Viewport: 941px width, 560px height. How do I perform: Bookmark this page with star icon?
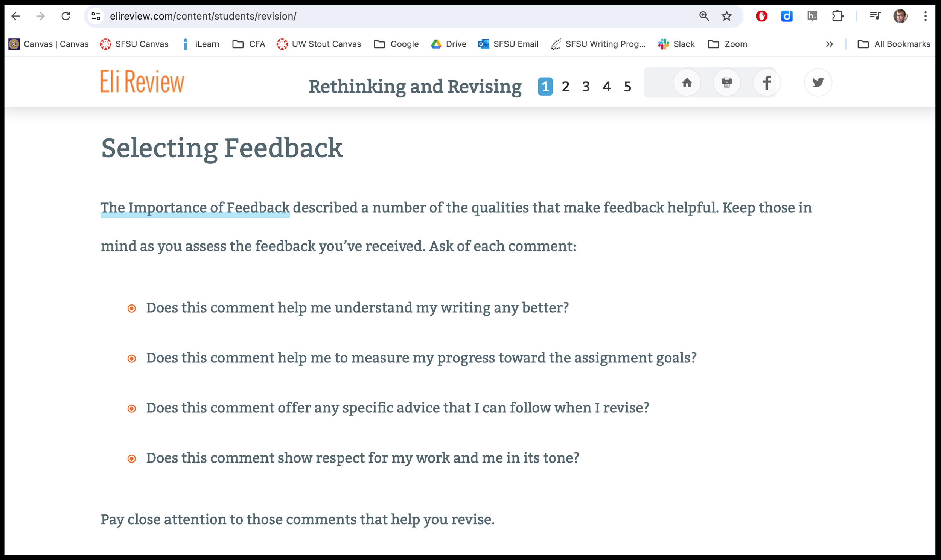pos(726,16)
